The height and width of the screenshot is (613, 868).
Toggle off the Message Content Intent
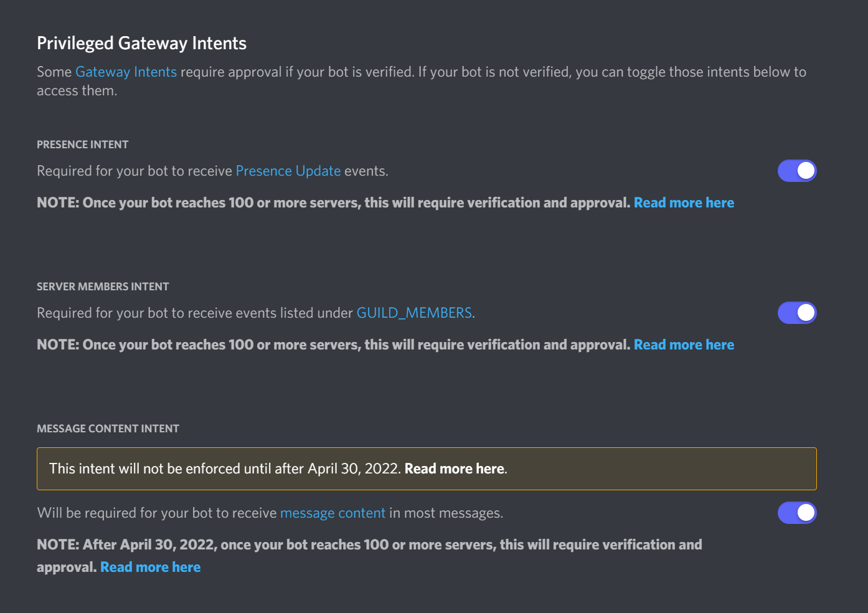tap(797, 513)
